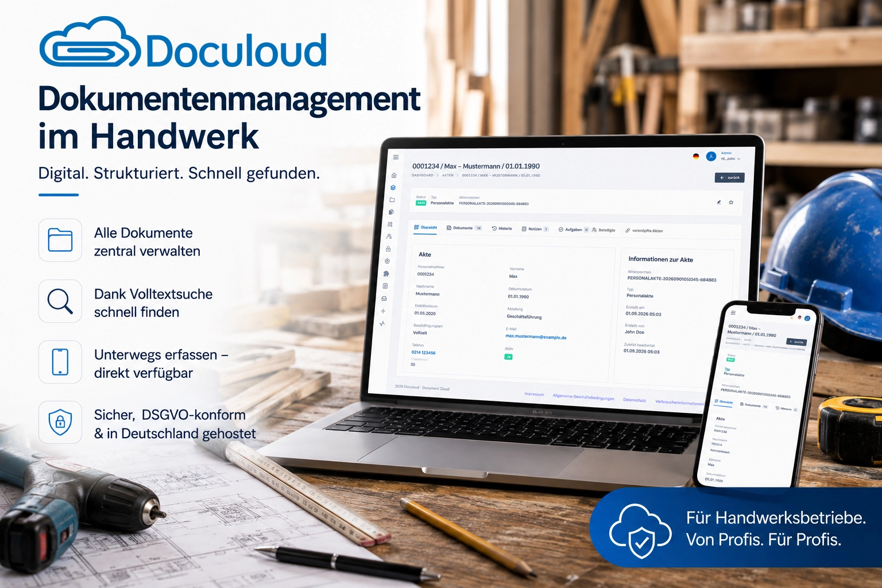Screen dimensions: 882x588
Task: Open the Historie tab on laptop
Action: coord(502,229)
